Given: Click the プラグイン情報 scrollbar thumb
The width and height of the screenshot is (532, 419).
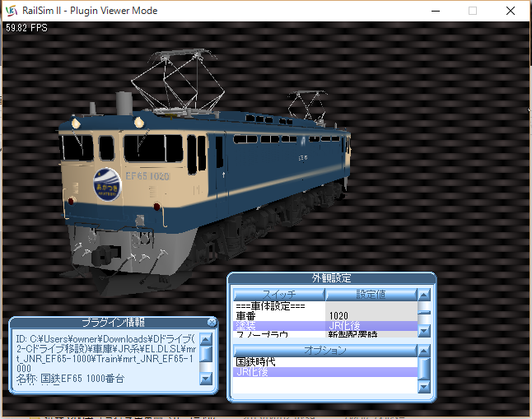Looking at the screenshot, I should coord(206,354).
